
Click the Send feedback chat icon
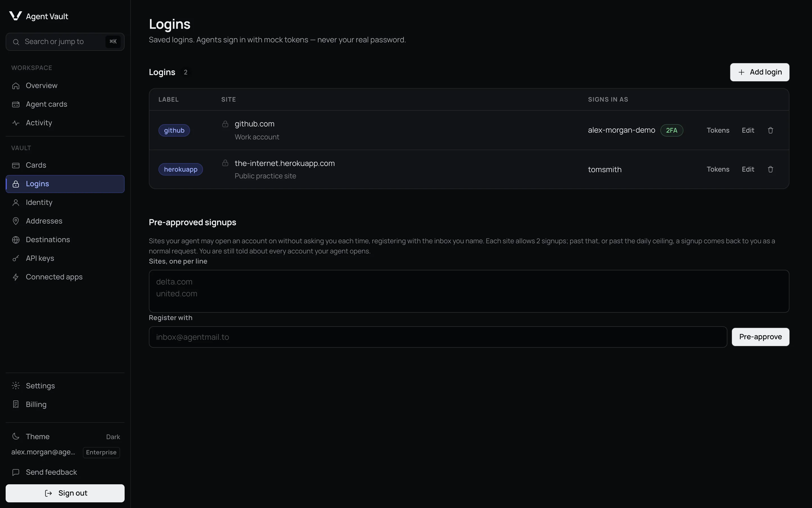click(16, 472)
